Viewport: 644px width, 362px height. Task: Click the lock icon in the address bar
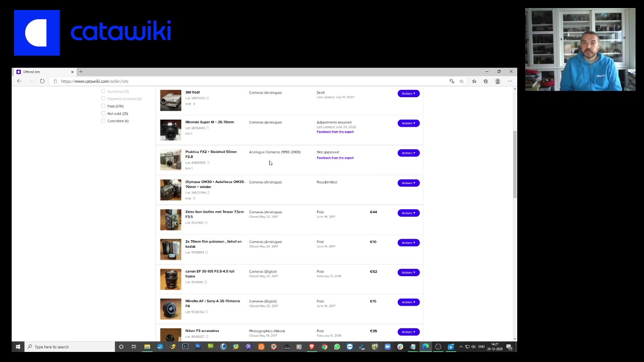coord(55,81)
